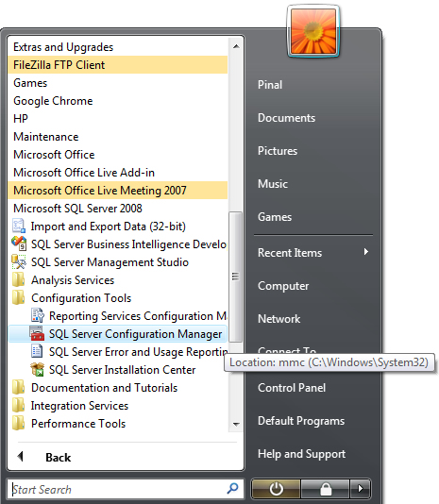
Task: Launch SQL Server Management Studio icon
Action: pos(19,261)
